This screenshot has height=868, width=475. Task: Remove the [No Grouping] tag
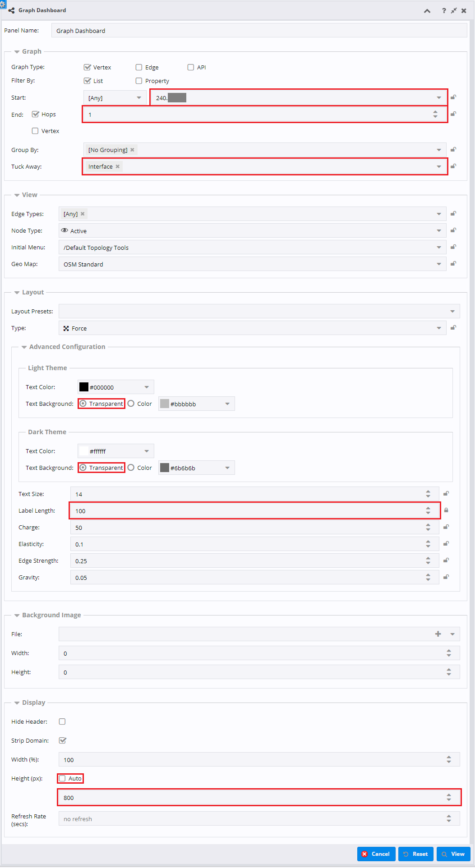point(132,150)
